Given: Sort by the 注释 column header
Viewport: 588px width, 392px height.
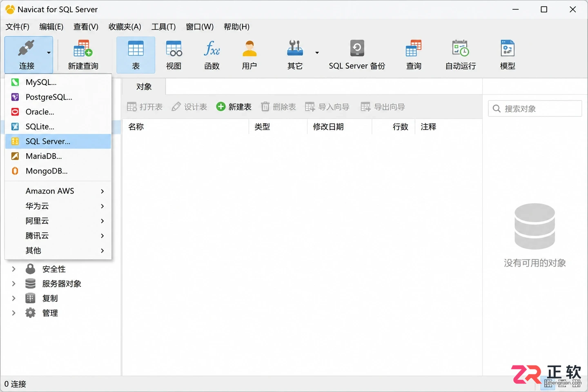Looking at the screenshot, I should (x=448, y=127).
